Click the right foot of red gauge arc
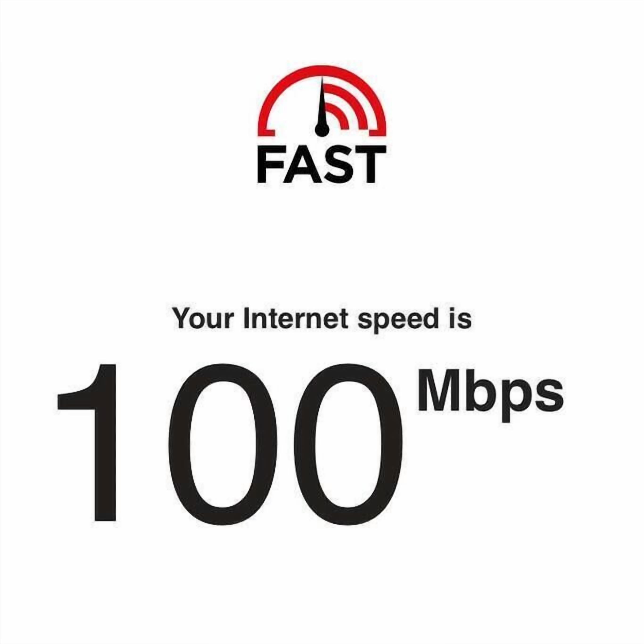Viewport: 644px width, 644px height. [x=377, y=132]
